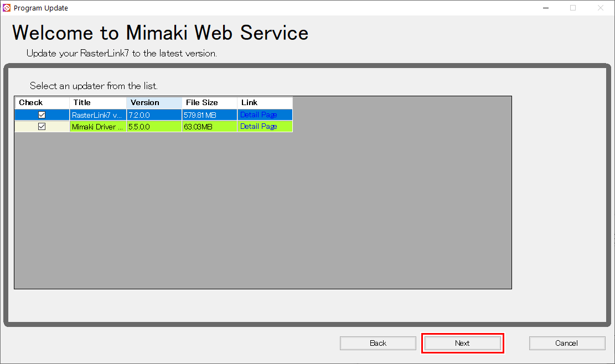Sort list by Title column header
Viewport: 615px width, 364px height.
[x=98, y=103]
